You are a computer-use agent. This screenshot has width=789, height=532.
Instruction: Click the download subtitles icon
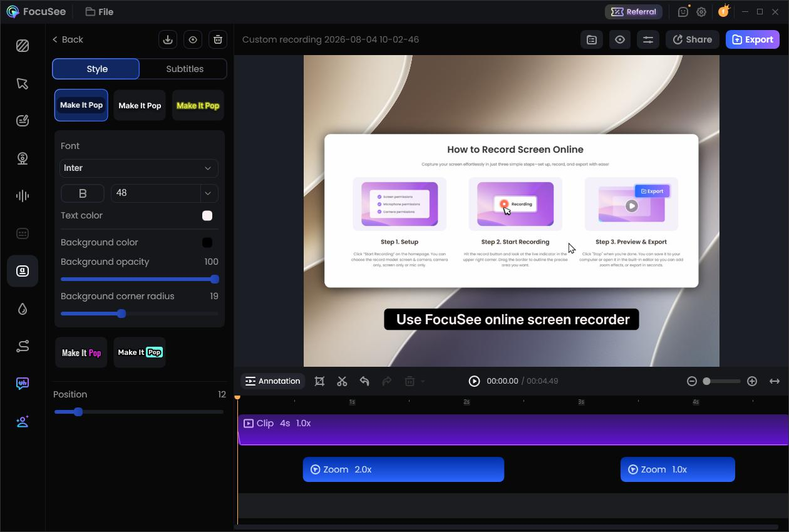(168, 39)
